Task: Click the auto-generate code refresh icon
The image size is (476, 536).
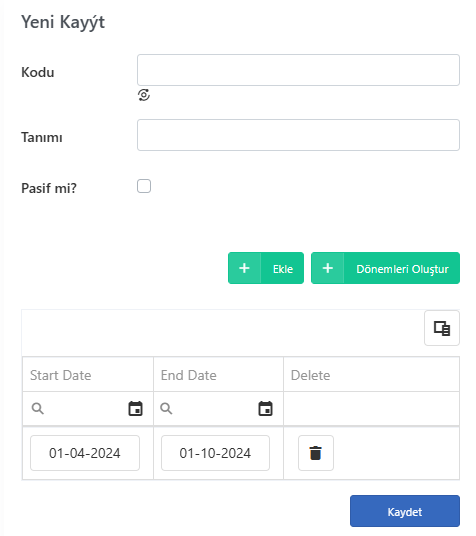Action: click(144, 95)
